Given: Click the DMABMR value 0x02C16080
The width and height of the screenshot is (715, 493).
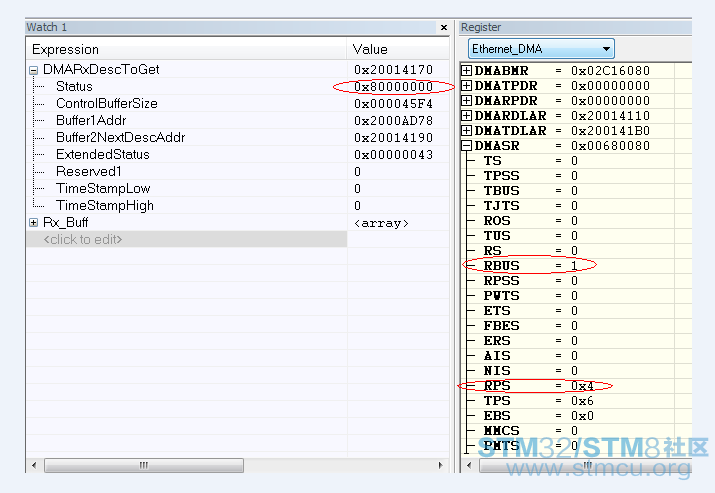Looking at the screenshot, I should [x=611, y=71].
